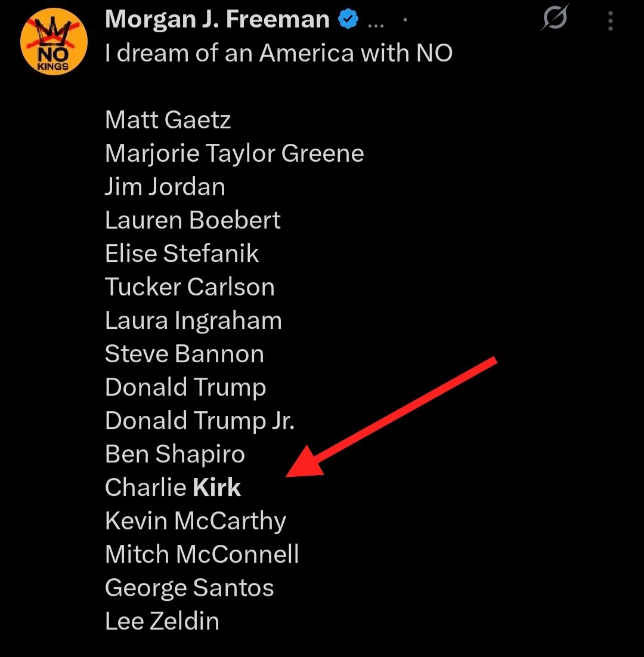Screen dimensions: 644x657
Task: Click the Lee Zeldin line
Action: coord(162,621)
